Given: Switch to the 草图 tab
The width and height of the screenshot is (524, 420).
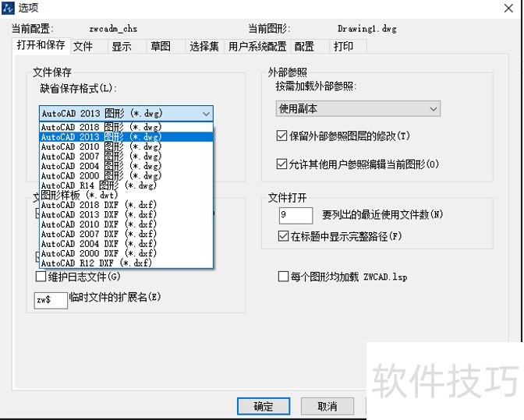Looking at the screenshot, I should [x=166, y=47].
